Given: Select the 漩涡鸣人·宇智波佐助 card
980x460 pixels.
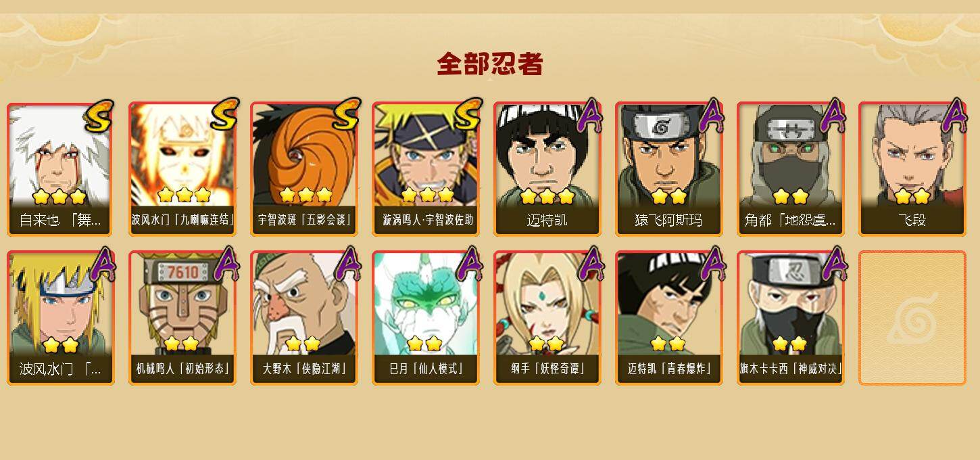Looking at the screenshot, I should click(x=426, y=169).
